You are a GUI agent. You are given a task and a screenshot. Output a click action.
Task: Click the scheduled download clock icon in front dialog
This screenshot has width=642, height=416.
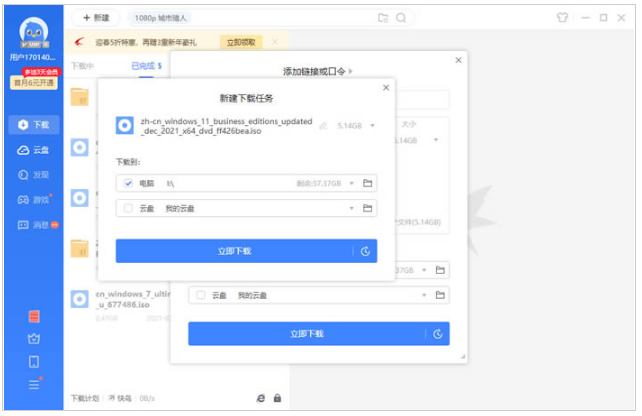366,251
